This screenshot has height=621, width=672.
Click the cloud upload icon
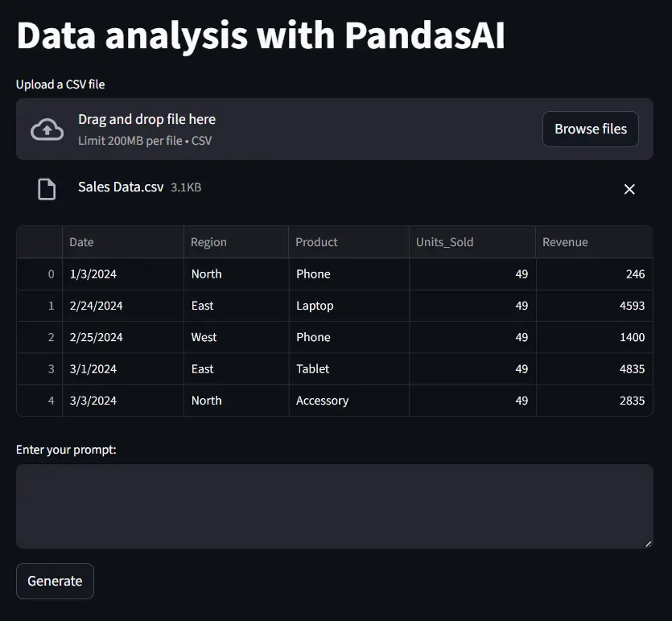[x=47, y=130]
